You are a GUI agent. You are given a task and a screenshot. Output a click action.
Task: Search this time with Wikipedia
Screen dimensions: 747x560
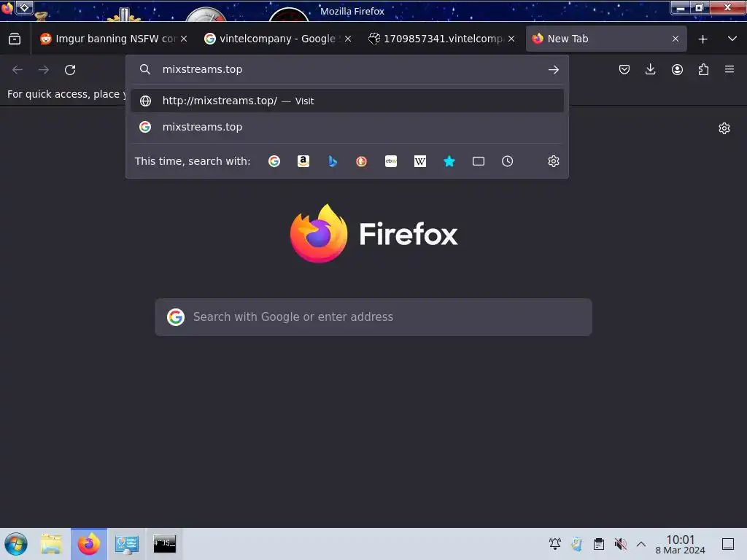420,161
